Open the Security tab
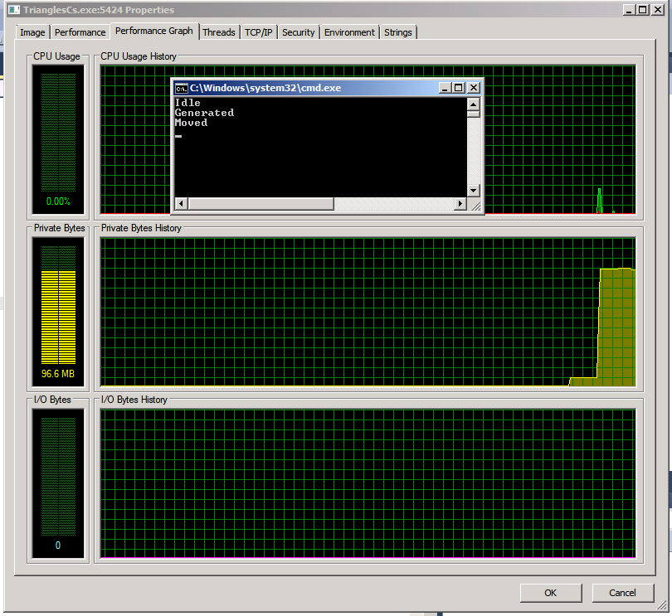The height and width of the screenshot is (616, 672). point(299,32)
